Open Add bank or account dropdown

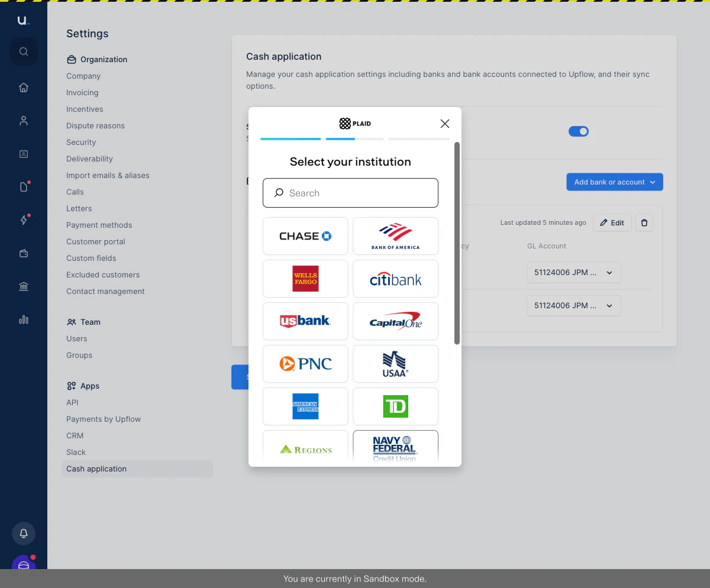(615, 182)
